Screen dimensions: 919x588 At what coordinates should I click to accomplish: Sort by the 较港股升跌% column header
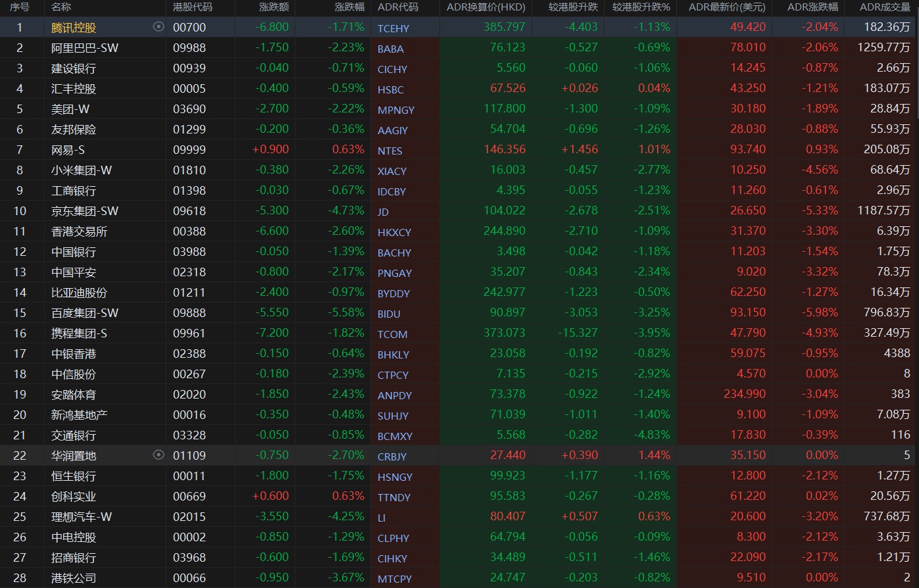[641, 7]
